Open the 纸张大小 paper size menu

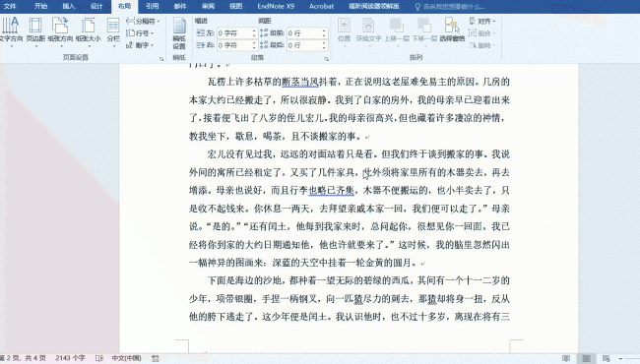point(88,30)
